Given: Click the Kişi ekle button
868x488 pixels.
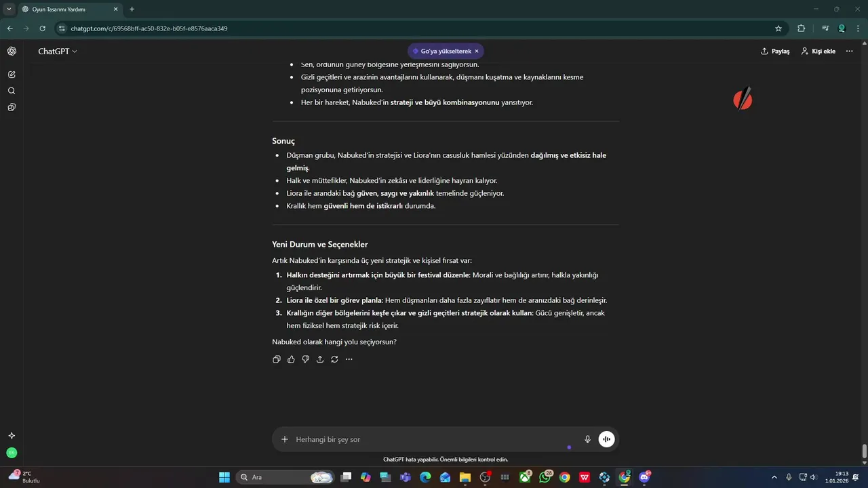Looking at the screenshot, I should [x=818, y=52].
